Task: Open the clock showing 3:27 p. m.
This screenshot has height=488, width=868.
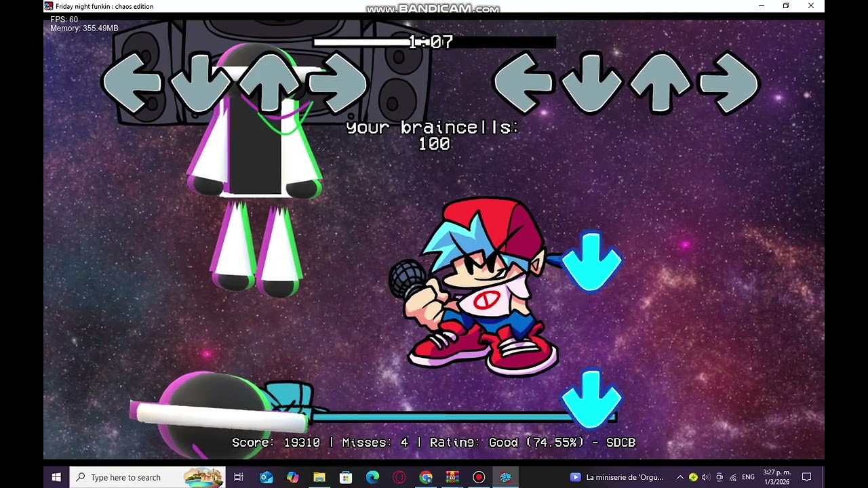Action: (776, 477)
